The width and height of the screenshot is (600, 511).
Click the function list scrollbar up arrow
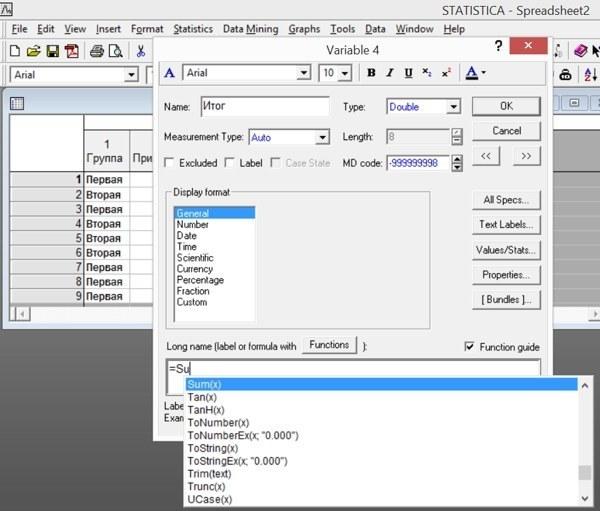click(x=585, y=386)
